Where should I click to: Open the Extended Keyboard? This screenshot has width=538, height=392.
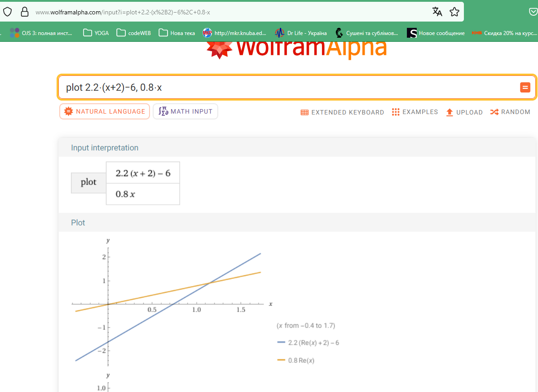(x=342, y=112)
